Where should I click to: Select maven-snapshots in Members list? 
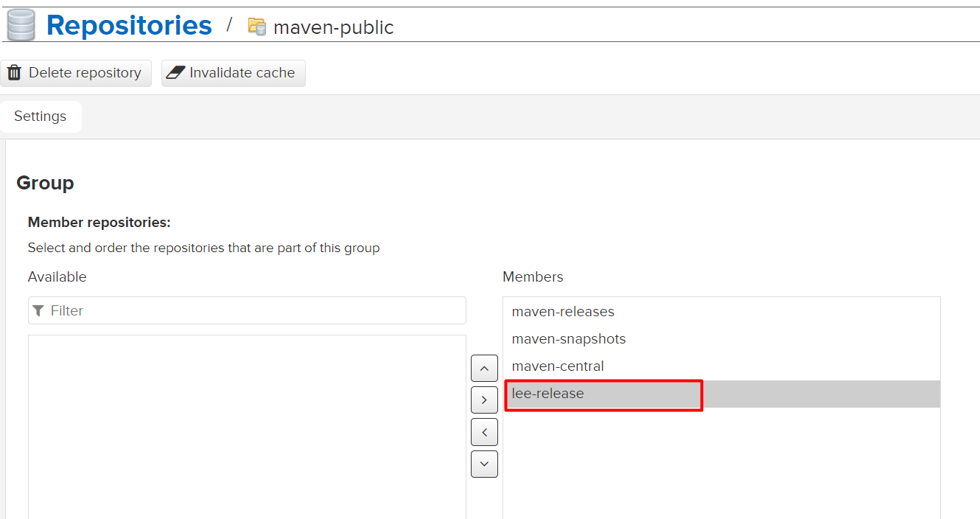[569, 339]
